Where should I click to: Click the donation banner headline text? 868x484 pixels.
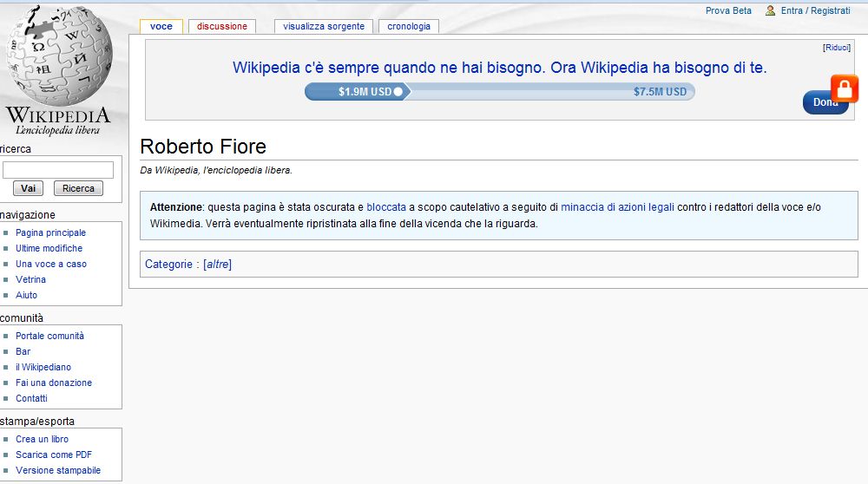[499, 68]
